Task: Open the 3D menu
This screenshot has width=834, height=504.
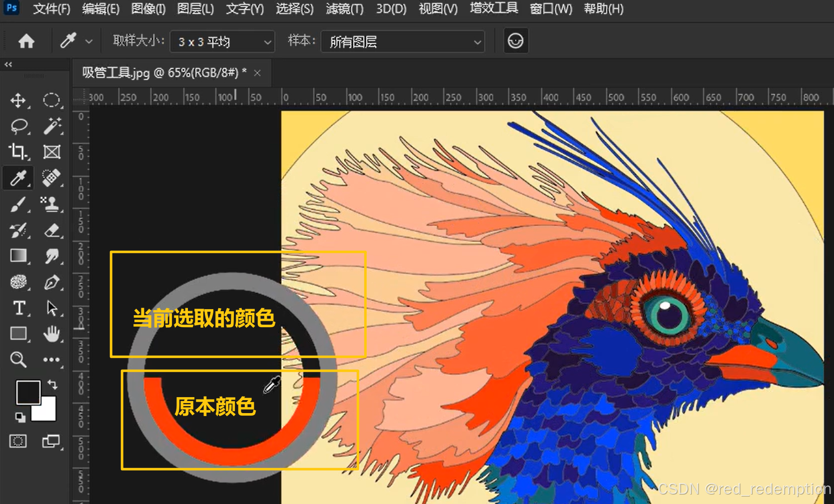Action: coord(391,9)
